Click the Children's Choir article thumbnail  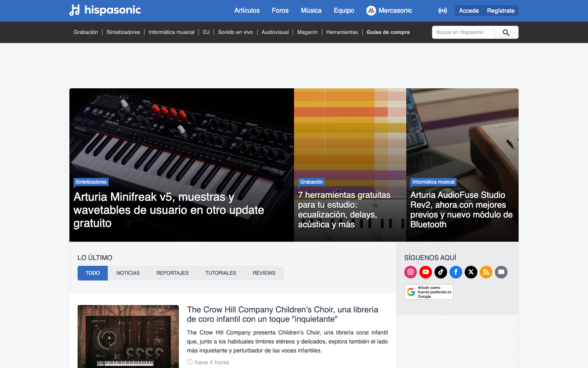click(128, 337)
